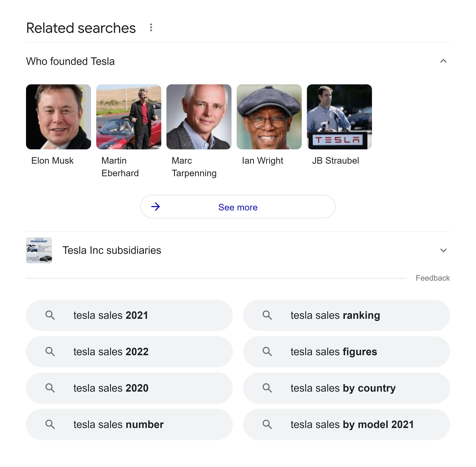The height and width of the screenshot is (467, 476).
Task: Click the upward chevron near Who founded Tesla
Action: (443, 61)
